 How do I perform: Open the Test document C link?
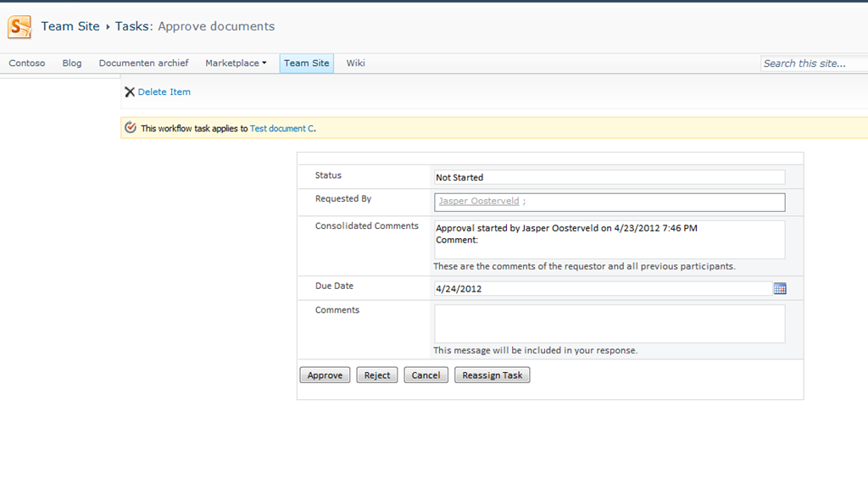pos(281,128)
